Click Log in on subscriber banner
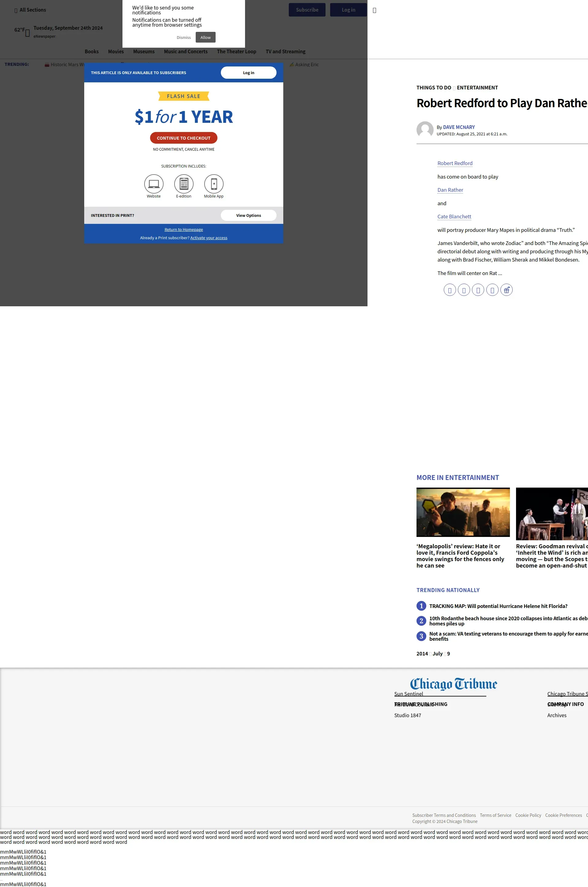 [x=249, y=73]
